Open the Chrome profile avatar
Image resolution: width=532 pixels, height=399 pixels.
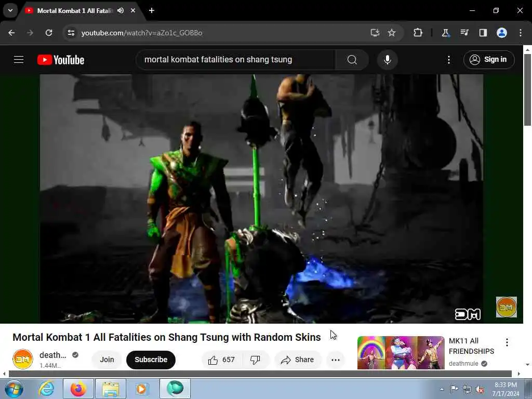(x=502, y=33)
